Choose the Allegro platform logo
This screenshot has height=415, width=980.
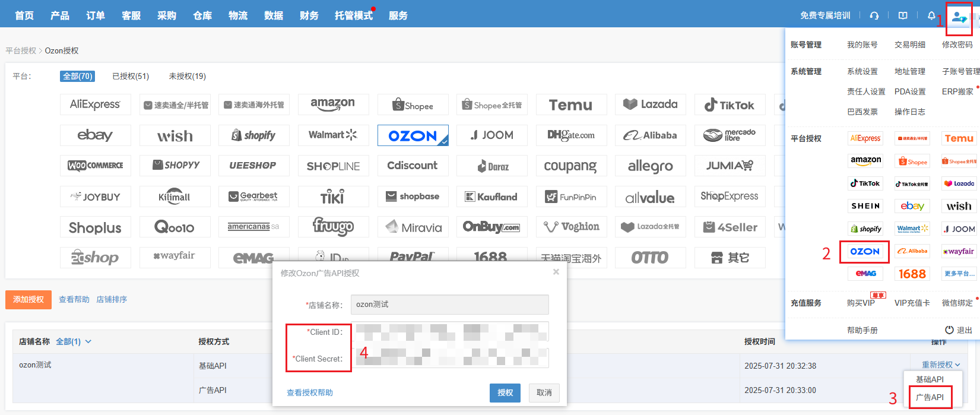pos(651,166)
